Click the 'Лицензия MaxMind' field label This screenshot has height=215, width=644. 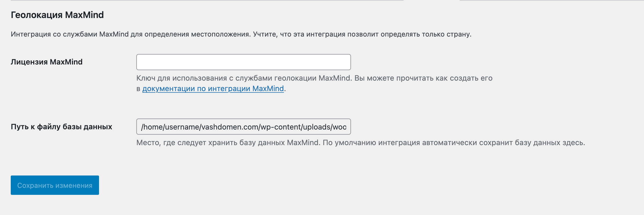click(46, 62)
